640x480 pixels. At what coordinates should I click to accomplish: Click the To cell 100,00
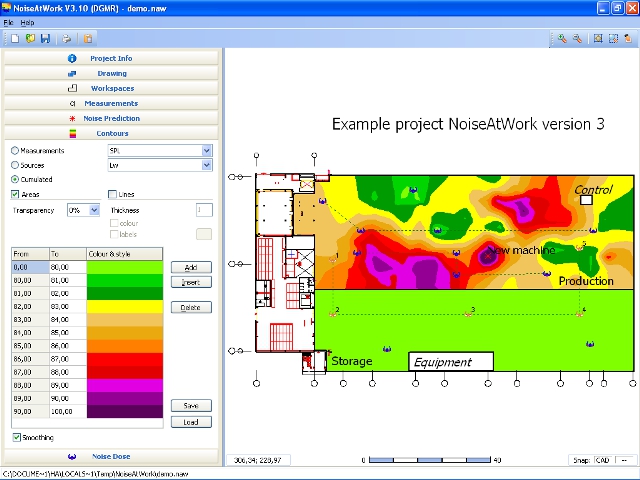68,411
